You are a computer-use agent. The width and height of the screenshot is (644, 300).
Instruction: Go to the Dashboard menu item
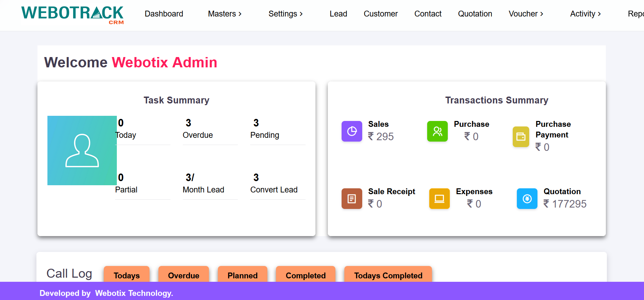(164, 14)
